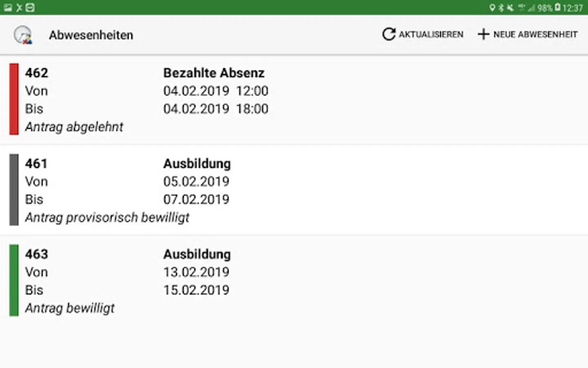Tap the Antrag abgelehnt status text
The height and width of the screenshot is (368, 588).
pyautogui.click(x=74, y=127)
